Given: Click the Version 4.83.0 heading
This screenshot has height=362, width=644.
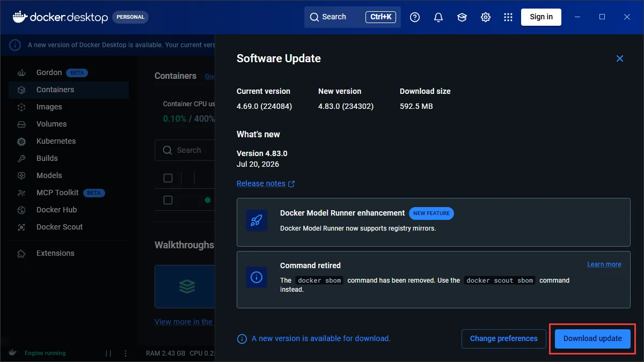Looking at the screenshot, I should [262, 153].
